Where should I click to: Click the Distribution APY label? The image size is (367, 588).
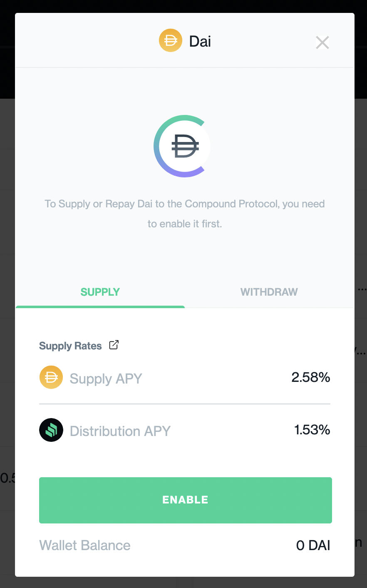(x=120, y=431)
